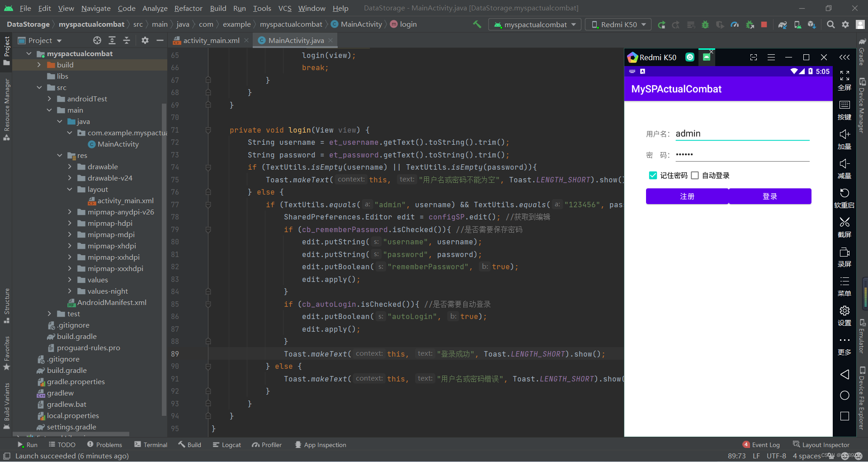Collapse the myspactualcombat module node

[29, 54]
